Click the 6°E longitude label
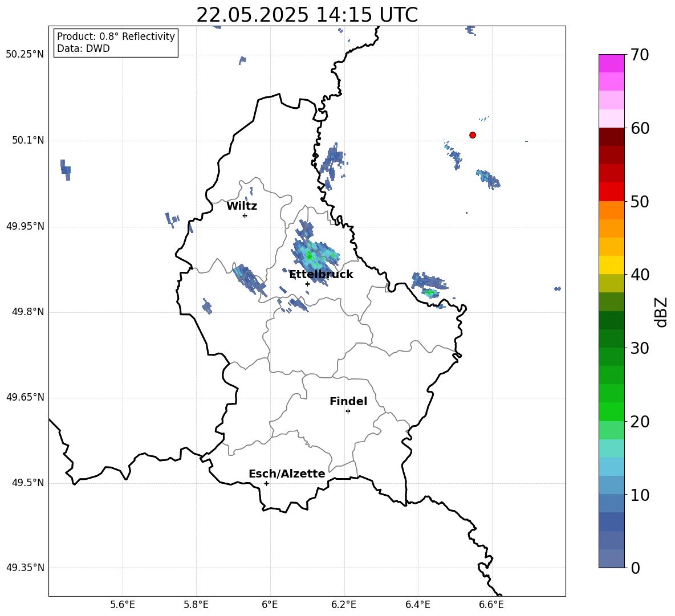The image size is (675, 616). pos(270,605)
